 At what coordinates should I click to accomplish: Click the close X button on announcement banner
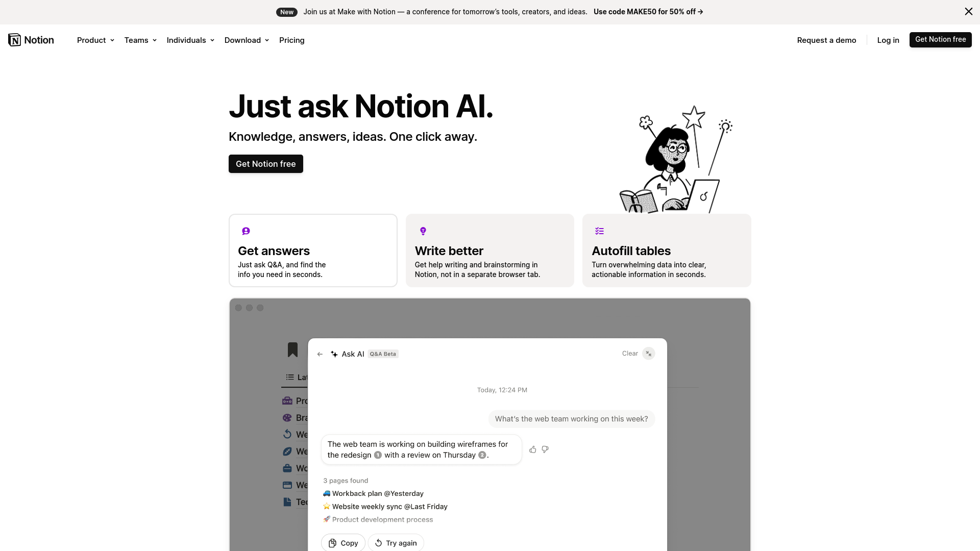(x=969, y=11)
